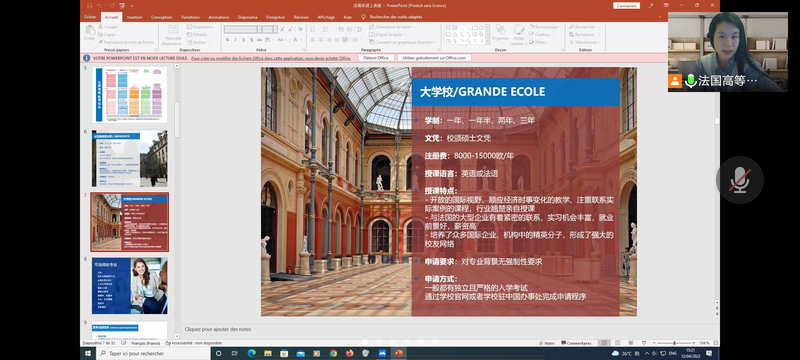800x360 pixels.
Task: Switch to reading view icon
Action: [630, 343]
